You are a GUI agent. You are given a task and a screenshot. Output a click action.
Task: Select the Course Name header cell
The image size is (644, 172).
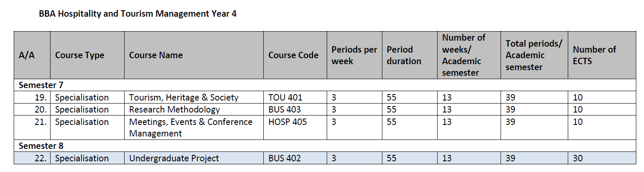(156, 55)
